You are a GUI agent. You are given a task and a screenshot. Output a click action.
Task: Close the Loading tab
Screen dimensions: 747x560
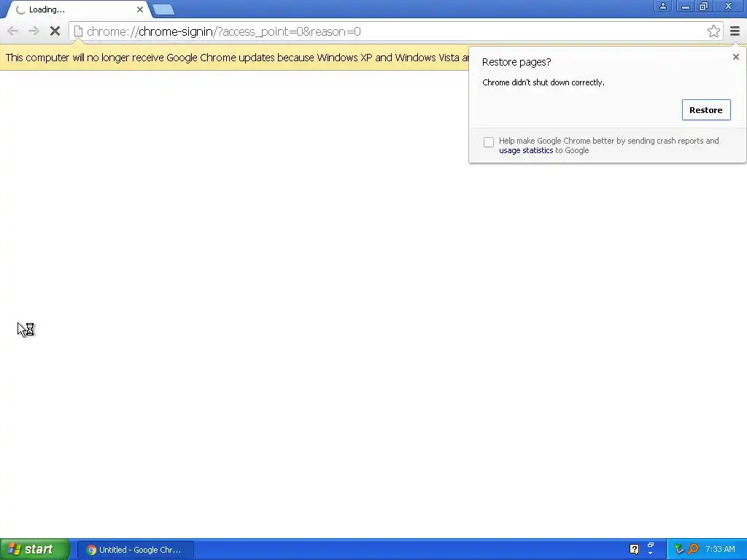pyautogui.click(x=139, y=9)
